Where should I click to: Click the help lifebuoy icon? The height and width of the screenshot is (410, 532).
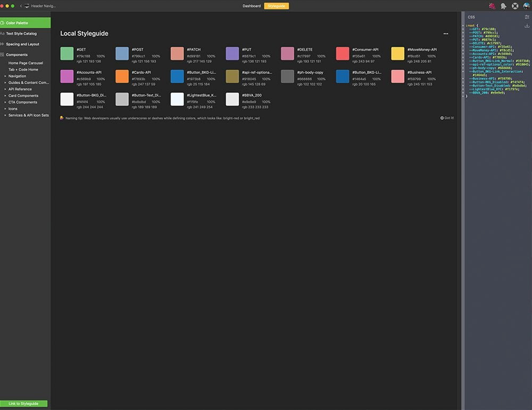point(515,6)
